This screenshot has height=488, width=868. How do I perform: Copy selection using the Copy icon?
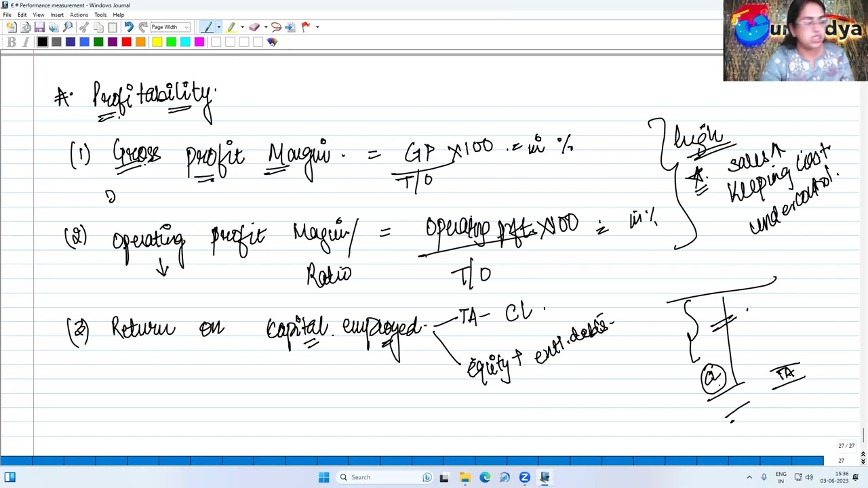98,27
